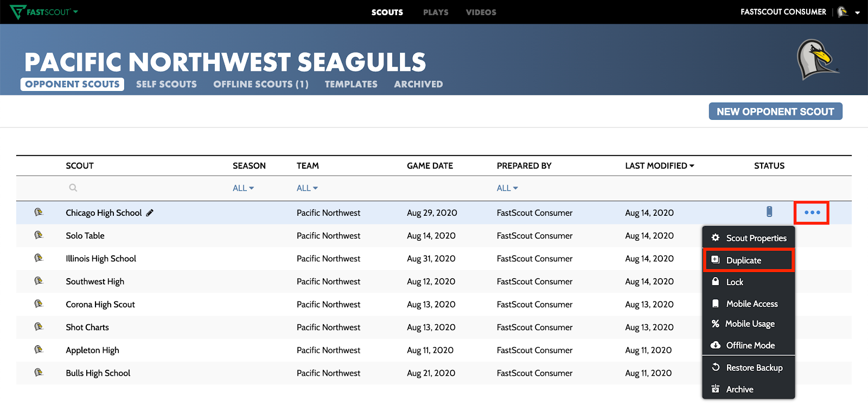
Task: Click the SCOUT column header
Action: (x=80, y=166)
